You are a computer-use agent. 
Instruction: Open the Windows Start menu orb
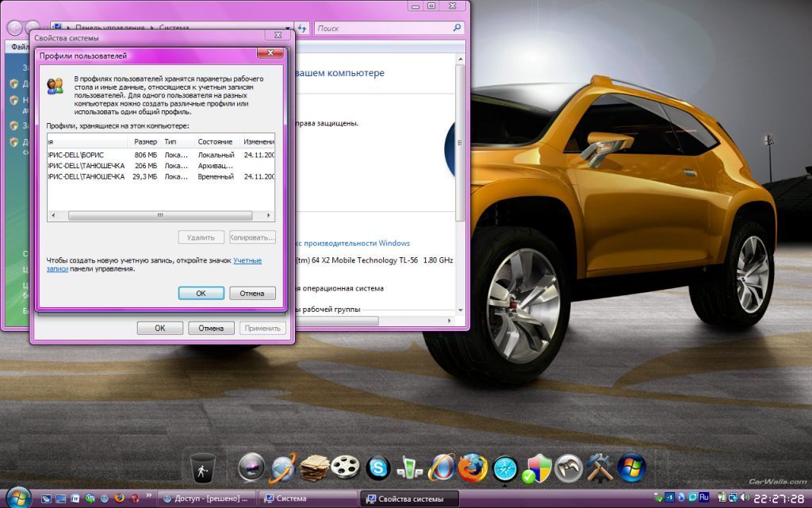(x=17, y=498)
